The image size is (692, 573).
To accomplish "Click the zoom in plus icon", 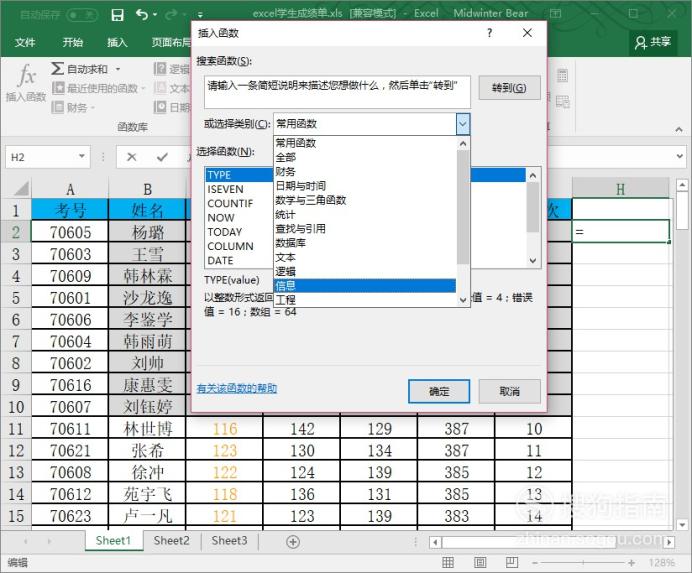I will pyautogui.click(x=632, y=562).
